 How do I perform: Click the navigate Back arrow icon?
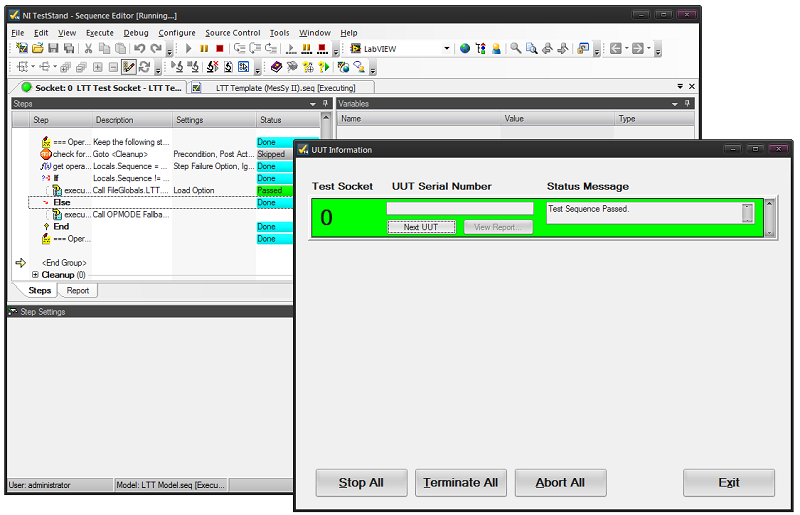tap(615, 48)
